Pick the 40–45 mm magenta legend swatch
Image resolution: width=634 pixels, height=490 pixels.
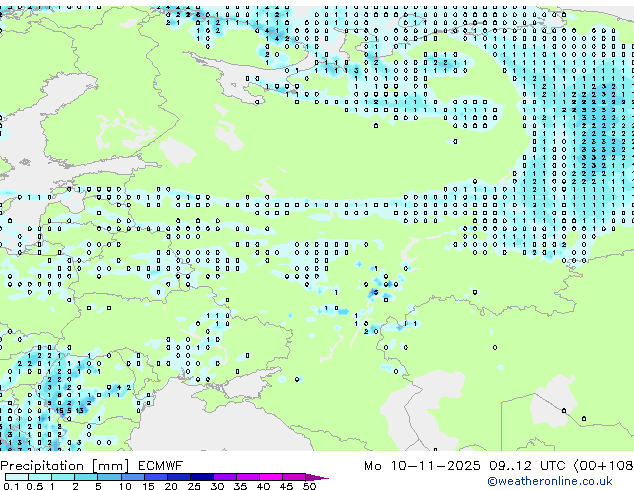coord(271,477)
